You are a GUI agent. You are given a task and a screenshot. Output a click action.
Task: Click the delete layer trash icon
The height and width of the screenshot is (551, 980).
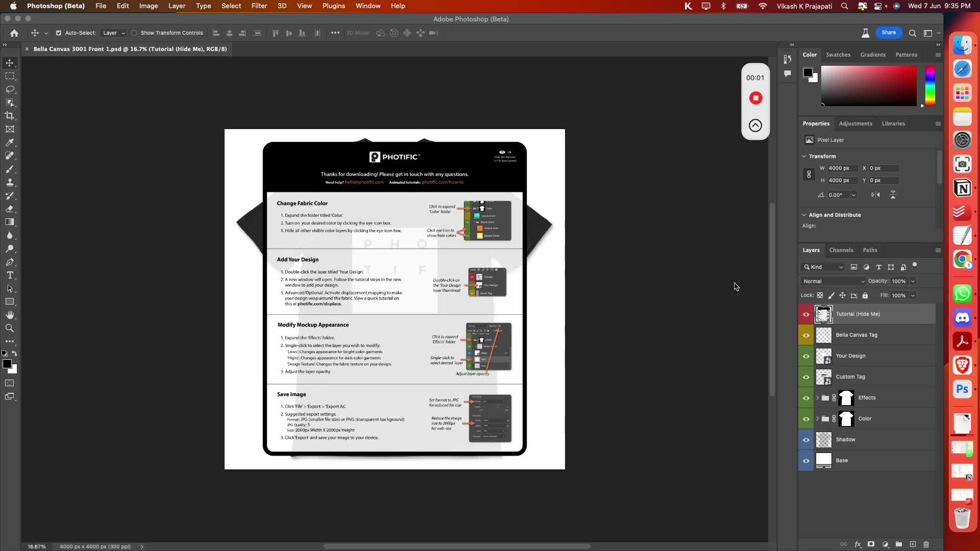click(926, 544)
